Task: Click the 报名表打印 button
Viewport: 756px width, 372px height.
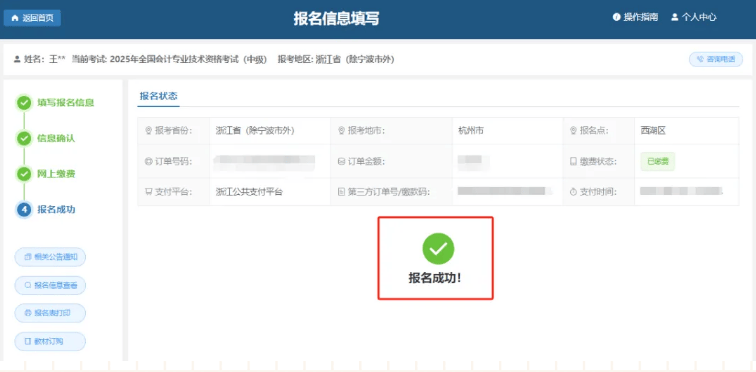Action: pyautogui.click(x=50, y=313)
